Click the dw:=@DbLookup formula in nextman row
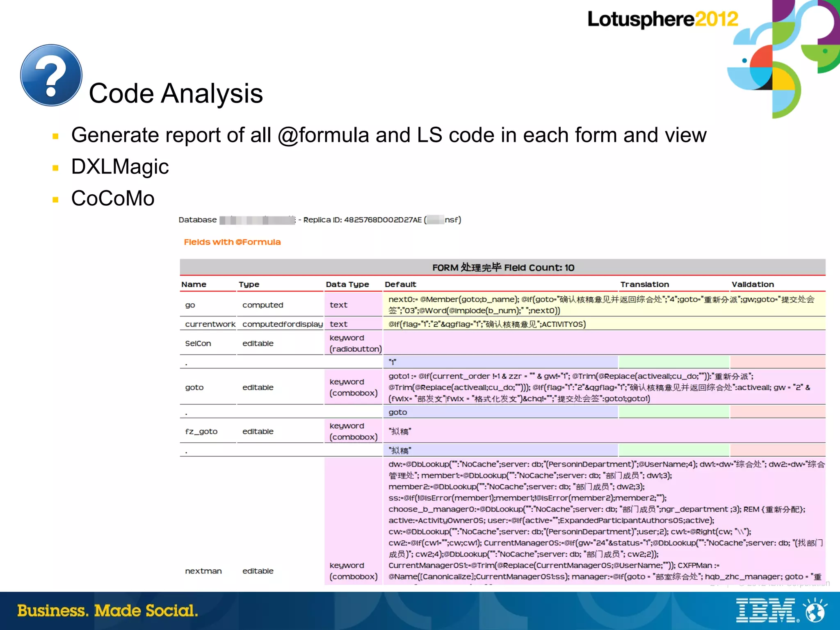 click(x=604, y=521)
